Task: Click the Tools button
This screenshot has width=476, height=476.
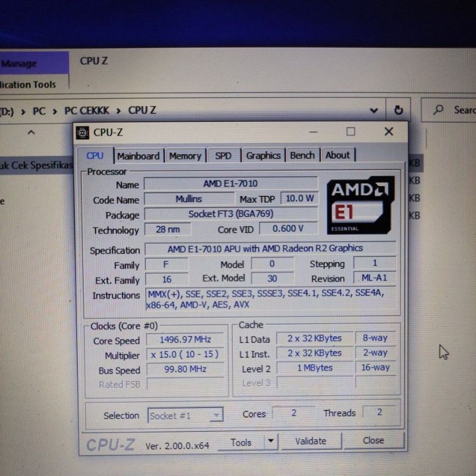Action: pos(241,442)
